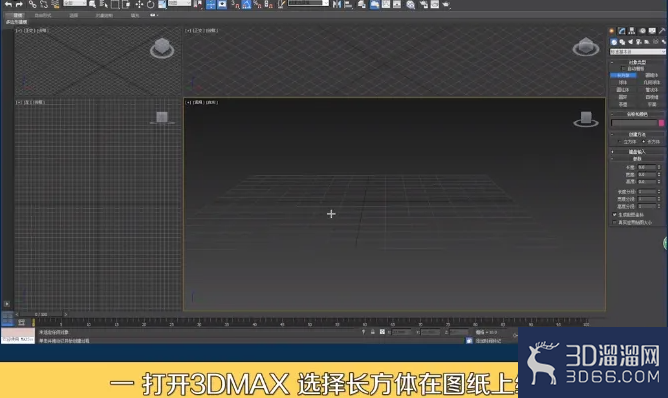Toggle Percent Snap in the toolbar
Image resolution: width=668 pixels, height=398 pixels.
[x=258, y=4]
